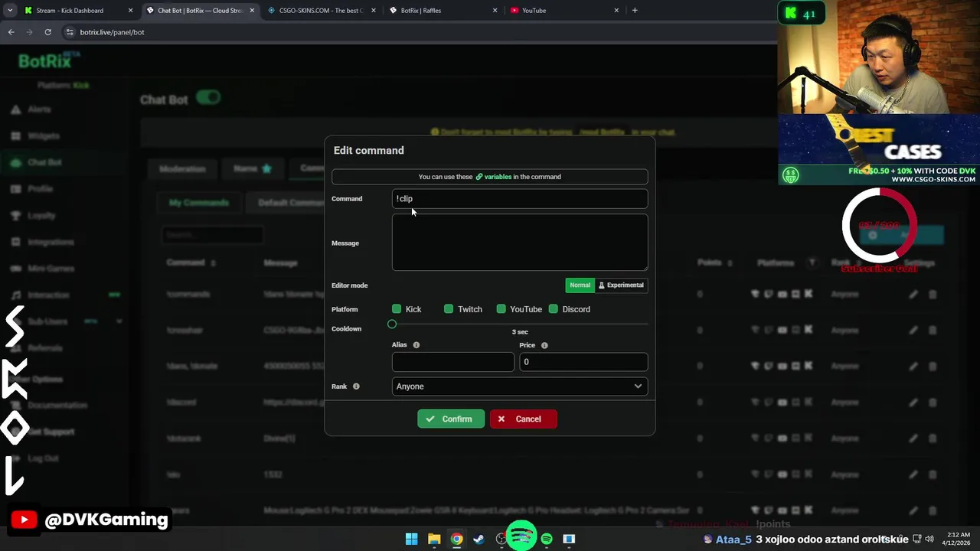
Task: Open the variables link
Action: coord(494,177)
